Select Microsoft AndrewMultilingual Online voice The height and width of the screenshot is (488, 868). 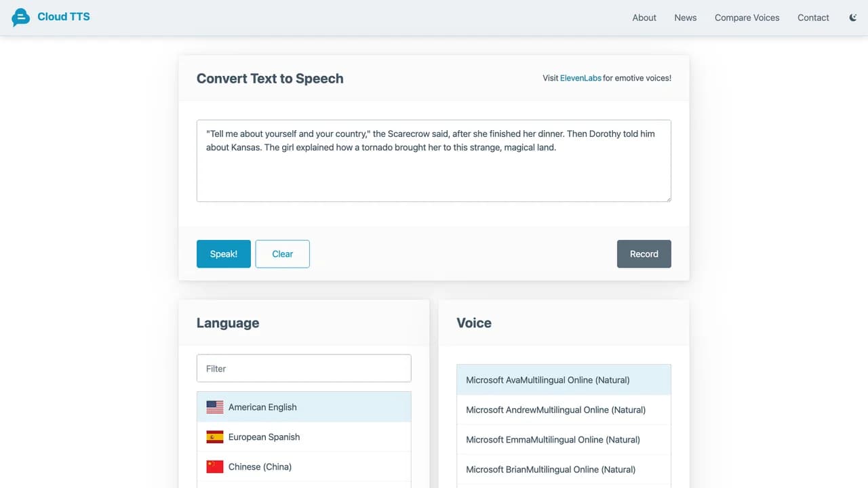(x=564, y=410)
